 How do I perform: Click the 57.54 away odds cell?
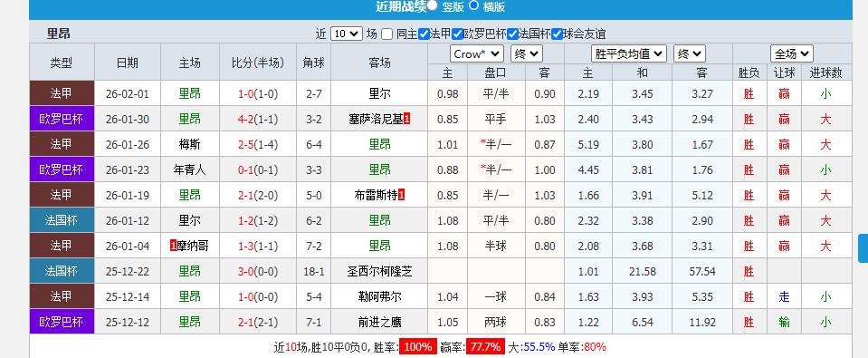[x=702, y=272]
